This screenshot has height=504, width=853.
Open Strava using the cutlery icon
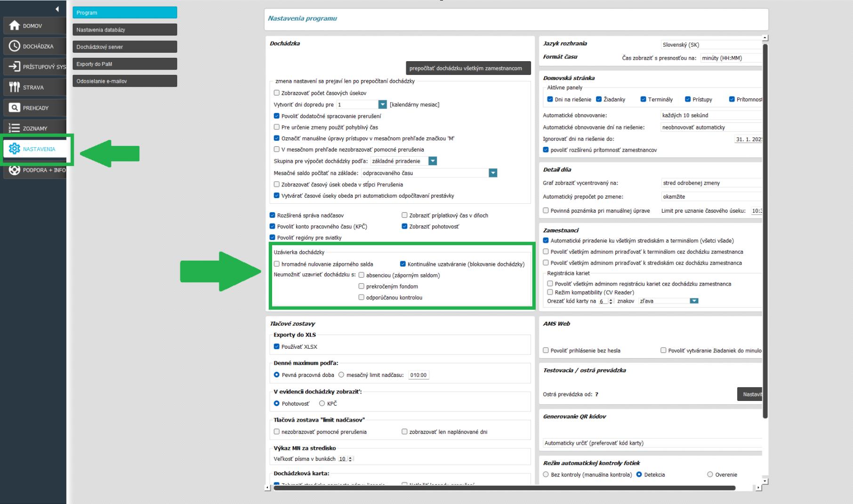(x=15, y=87)
